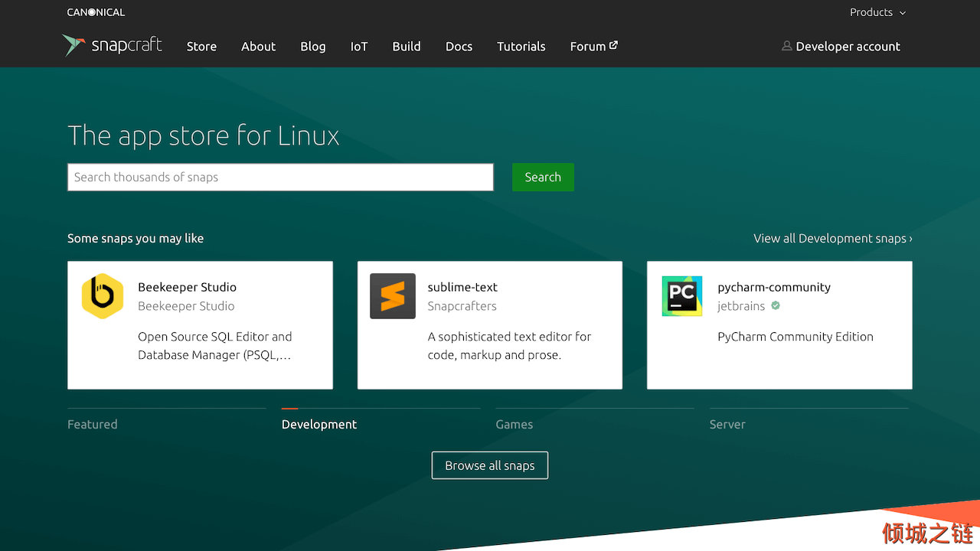
Task: Click the Snapcrafters publisher name
Action: tap(462, 305)
